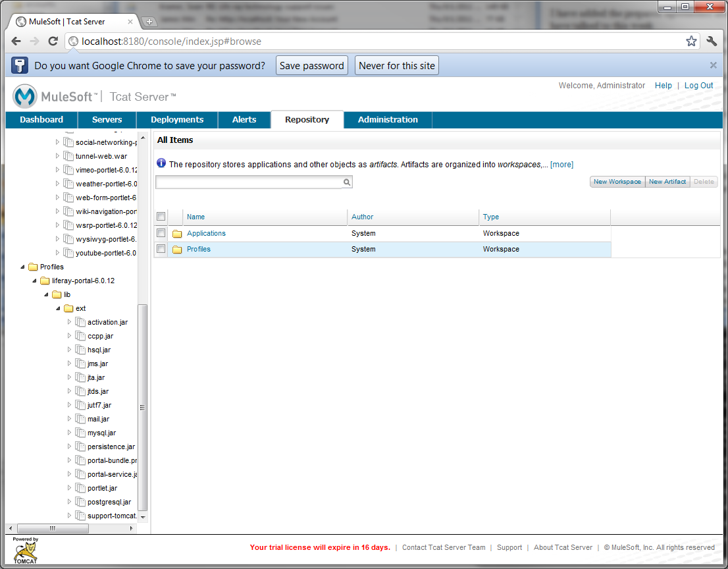Click the browser back arrow icon
Viewport: 728px width, 569px height.
tap(16, 41)
